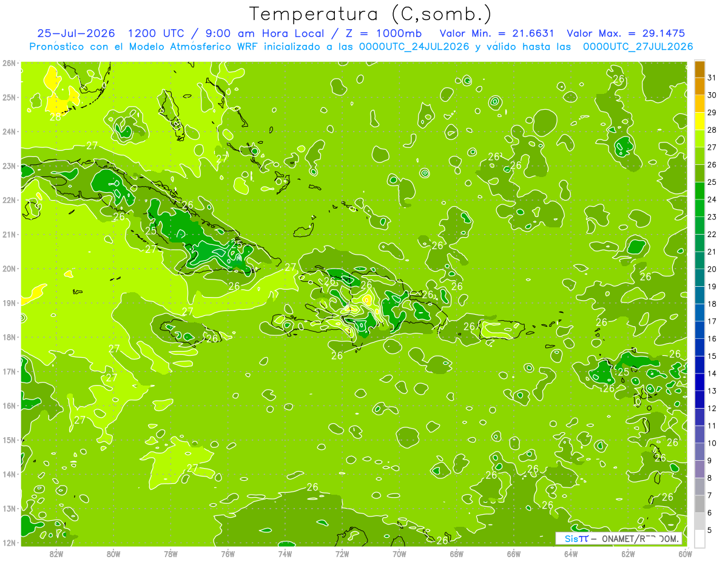Click the "29" colorbar scale label

[x=712, y=113]
